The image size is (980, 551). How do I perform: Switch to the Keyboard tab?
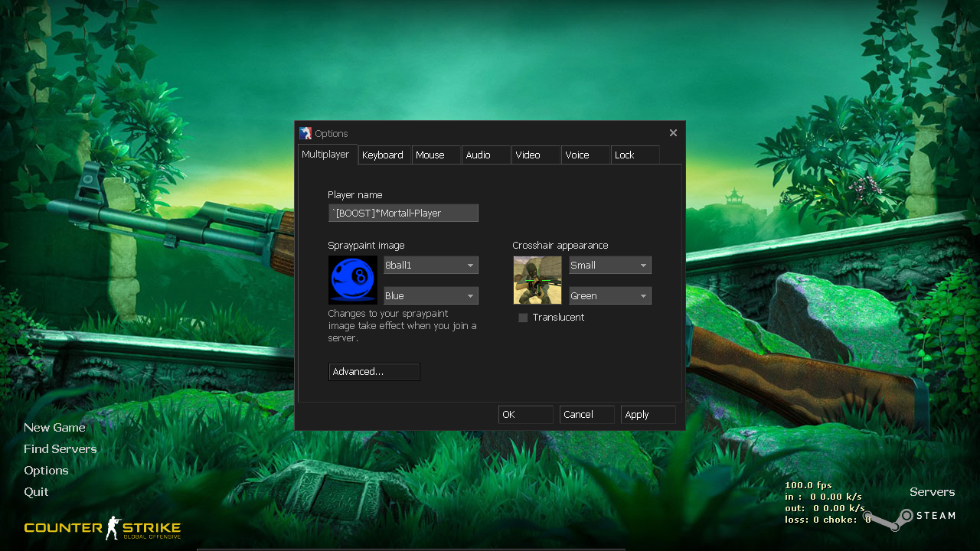(x=384, y=155)
